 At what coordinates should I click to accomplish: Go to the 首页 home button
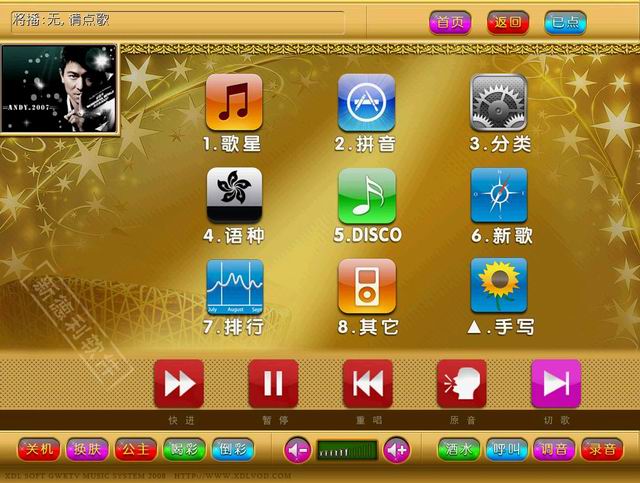tap(450, 22)
